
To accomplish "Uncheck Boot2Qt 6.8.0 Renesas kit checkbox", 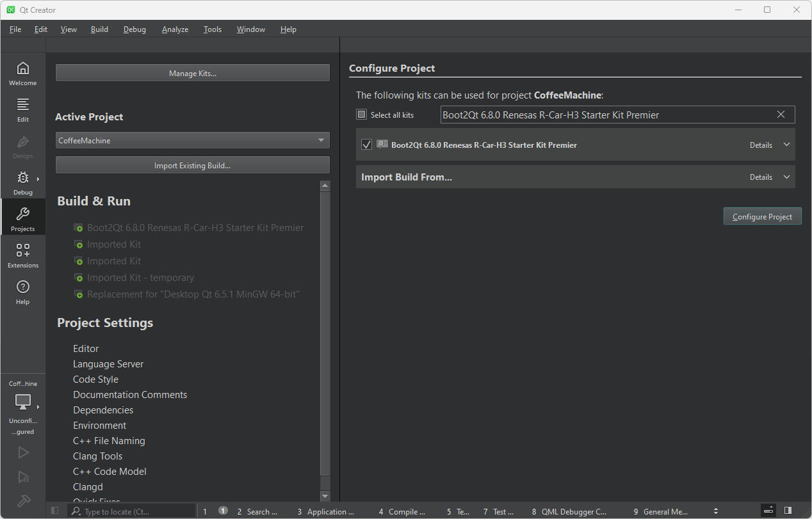I will pyautogui.click(x=366, y=145).
